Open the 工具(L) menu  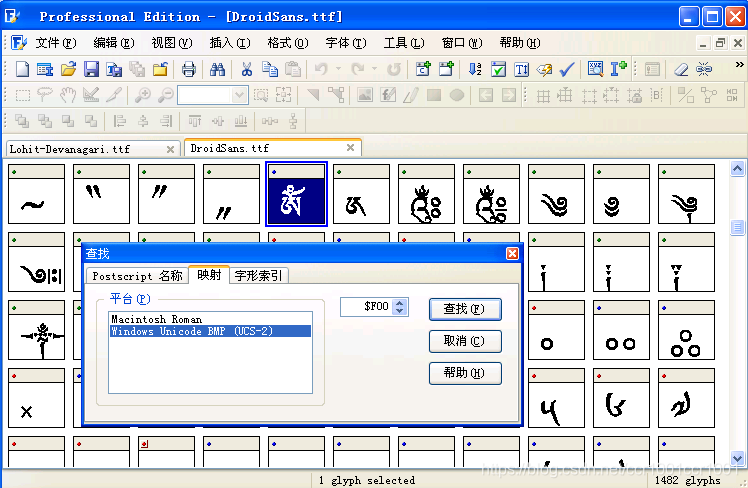pos(404,43)
